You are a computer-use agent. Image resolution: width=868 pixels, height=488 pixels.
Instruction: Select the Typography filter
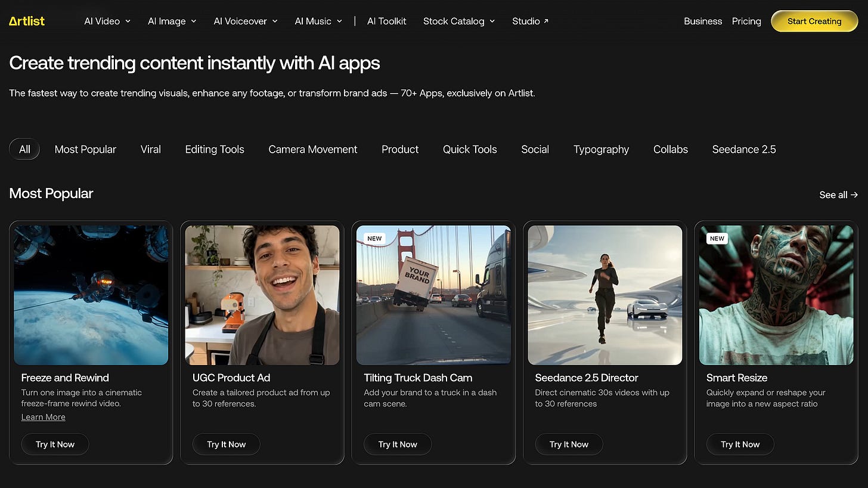coord(601,149)
